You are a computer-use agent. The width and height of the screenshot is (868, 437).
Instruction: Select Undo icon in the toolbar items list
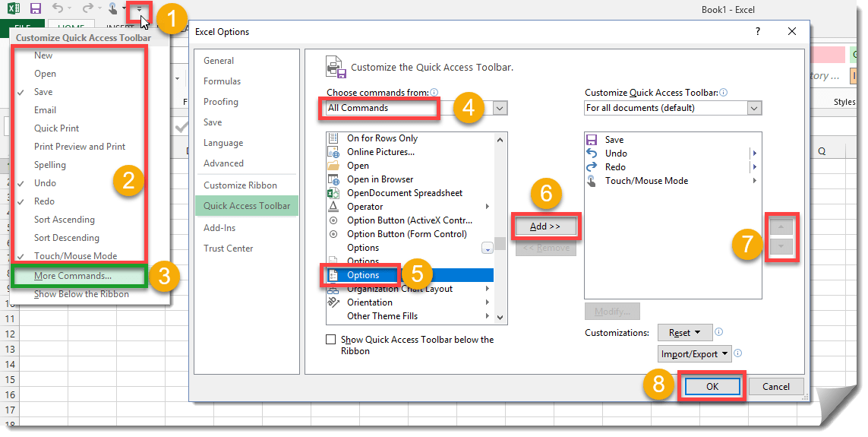[592, 154]
